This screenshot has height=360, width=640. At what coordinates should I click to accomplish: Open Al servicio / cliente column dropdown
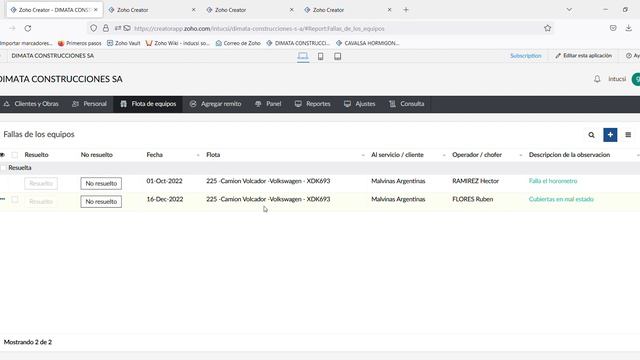point(444,155)
